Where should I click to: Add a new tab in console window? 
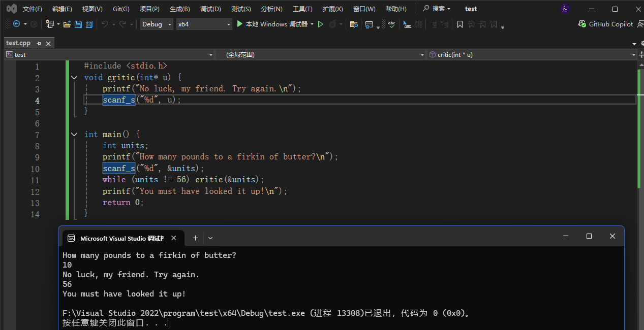click(195, 238)
